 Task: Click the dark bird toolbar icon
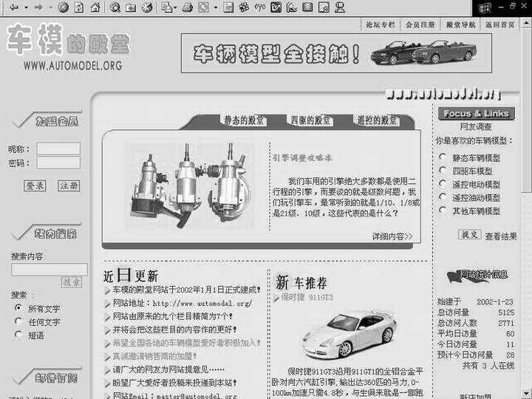coord(276,7)
